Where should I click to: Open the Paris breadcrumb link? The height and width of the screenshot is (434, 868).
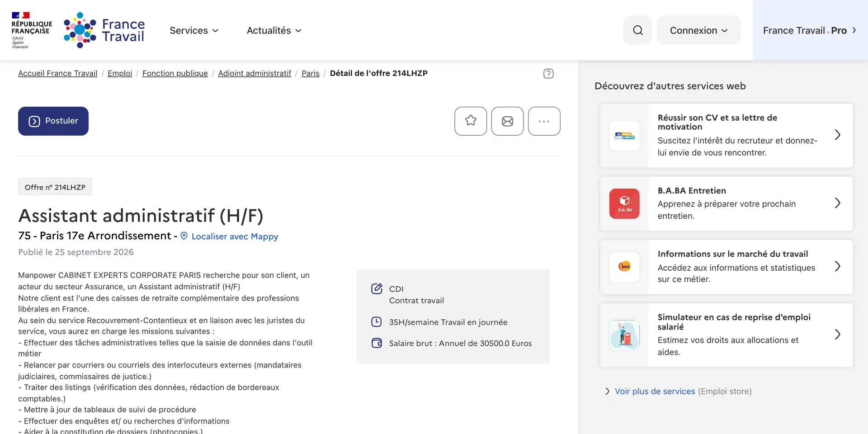tap(311, 73)
